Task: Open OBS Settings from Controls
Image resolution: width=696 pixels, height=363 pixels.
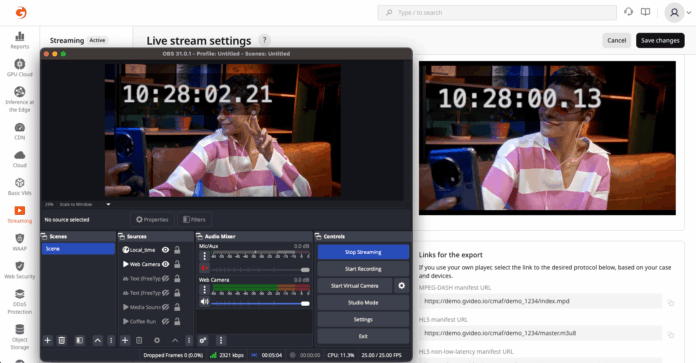Action: pyautogui.click(x=363, y=320)
